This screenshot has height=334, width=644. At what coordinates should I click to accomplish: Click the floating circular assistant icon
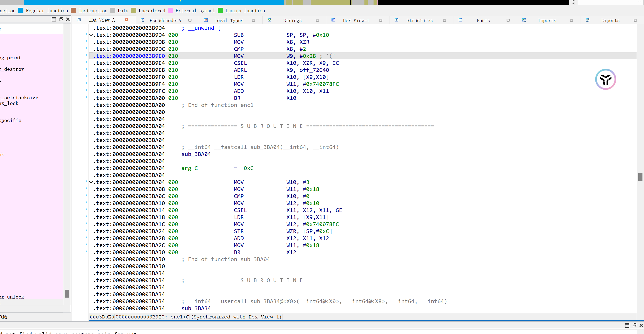tap(605, 79)
